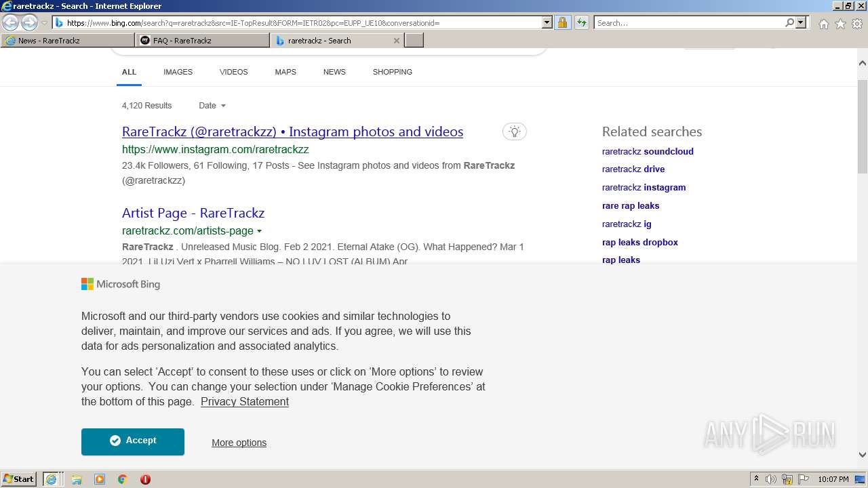Click the Instagram URL text under first result
Viewport: 868px width, 488px height.
pyautogui.click(x=216, y=150)
